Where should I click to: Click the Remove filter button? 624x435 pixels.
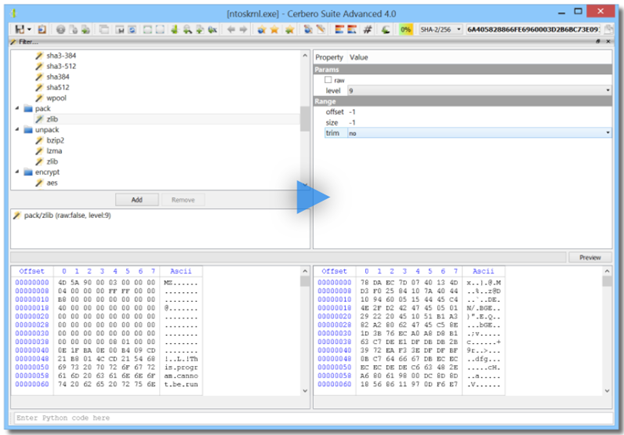pos(183,200)
